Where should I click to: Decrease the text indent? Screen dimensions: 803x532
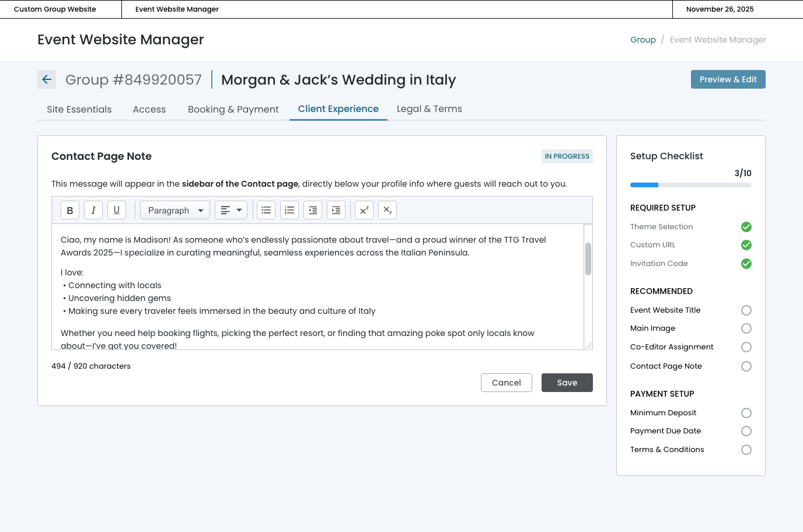pyautogui.click(x=313, y=210)
